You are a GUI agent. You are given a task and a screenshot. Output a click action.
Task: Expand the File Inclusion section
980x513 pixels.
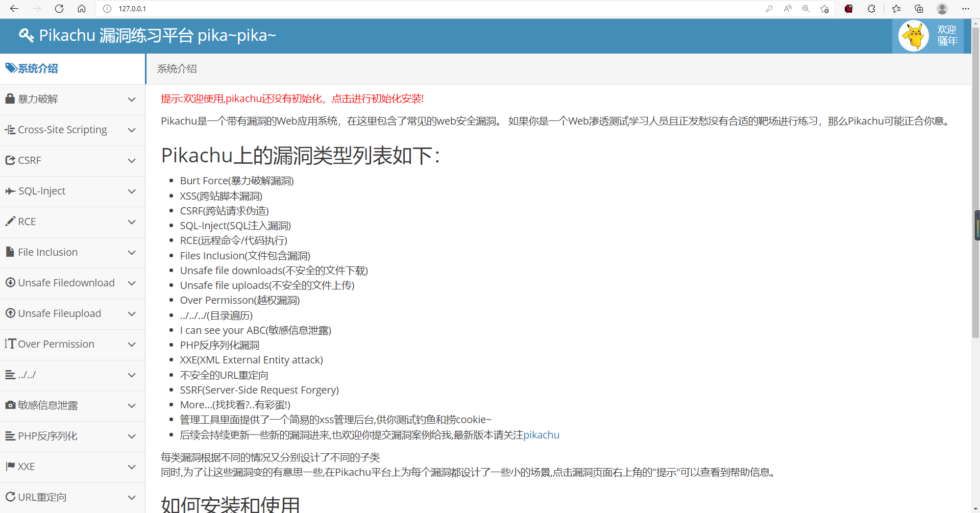tap(132, 253)
